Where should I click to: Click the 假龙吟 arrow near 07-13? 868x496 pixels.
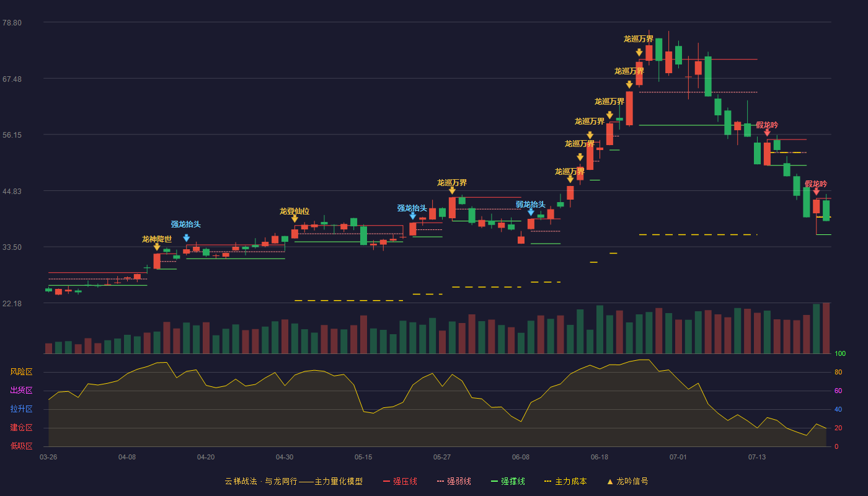click(x=767, y=133)
